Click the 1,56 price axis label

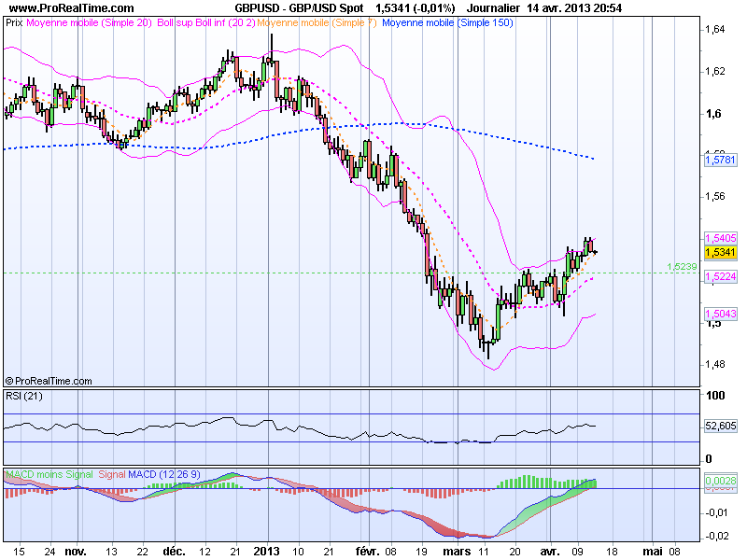click(714, 196)
